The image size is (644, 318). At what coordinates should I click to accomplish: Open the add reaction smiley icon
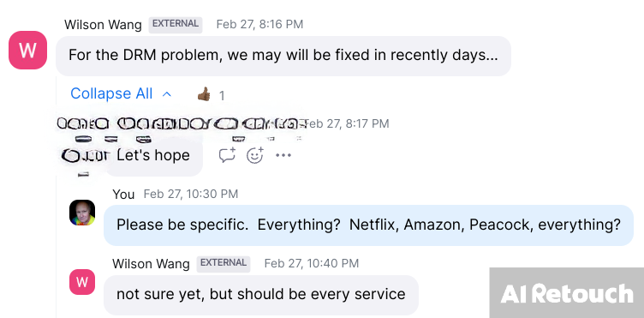click(x=254, y=155)
